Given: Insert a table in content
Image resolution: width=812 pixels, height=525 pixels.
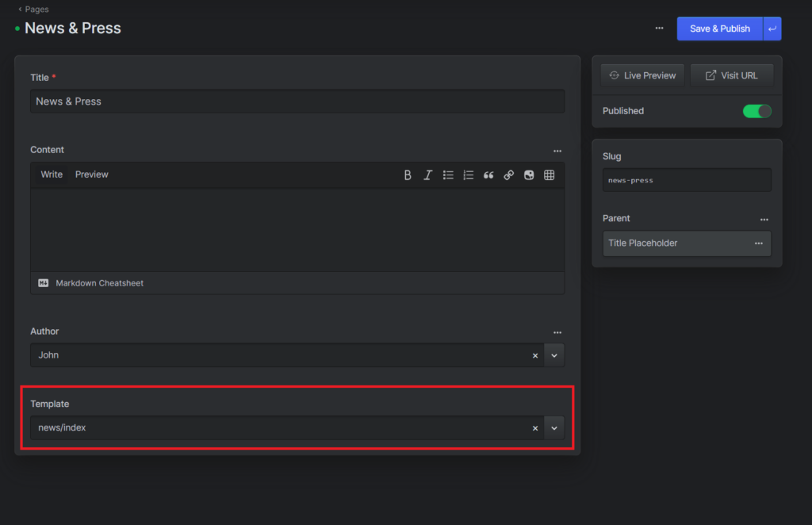Looking at the screenshot, I should [x=549, y=175].
